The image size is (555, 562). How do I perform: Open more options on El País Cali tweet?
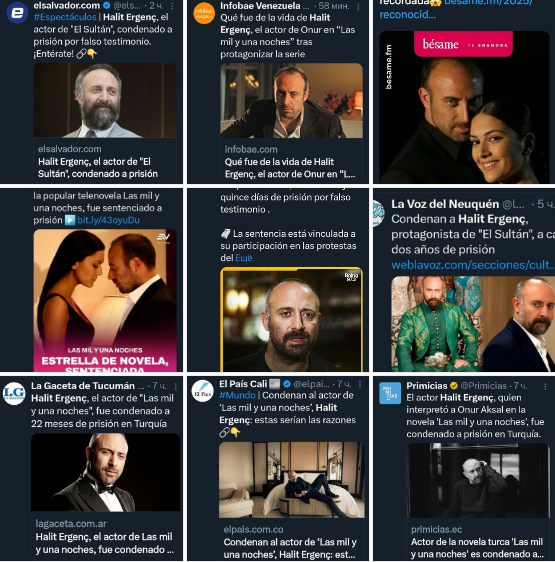click(x=360, y=384)
